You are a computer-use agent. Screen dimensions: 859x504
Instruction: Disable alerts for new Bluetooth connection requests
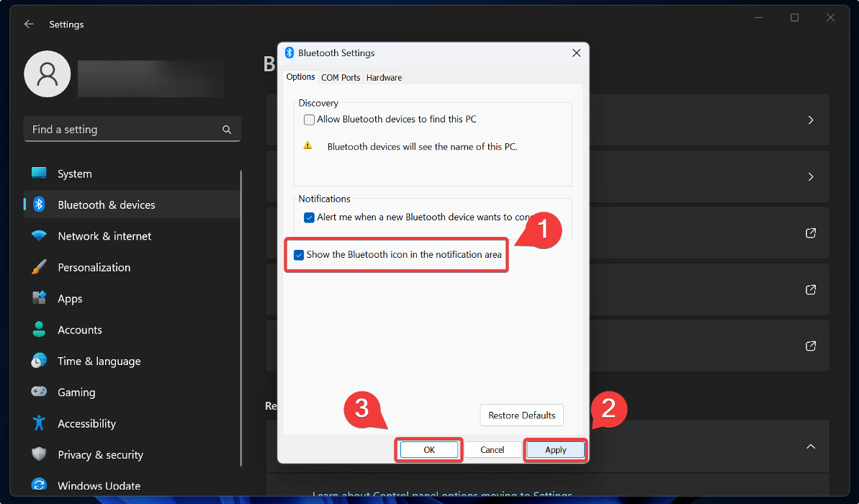310,217
